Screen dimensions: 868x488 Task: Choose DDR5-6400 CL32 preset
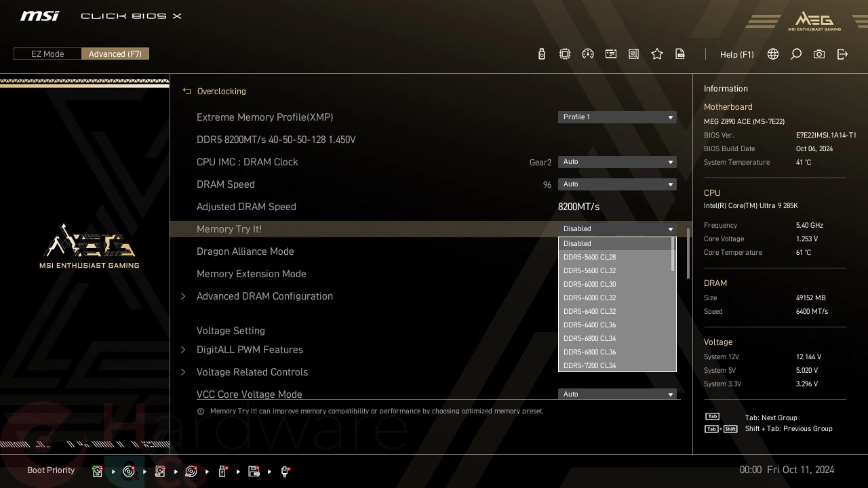click(614, 311)
